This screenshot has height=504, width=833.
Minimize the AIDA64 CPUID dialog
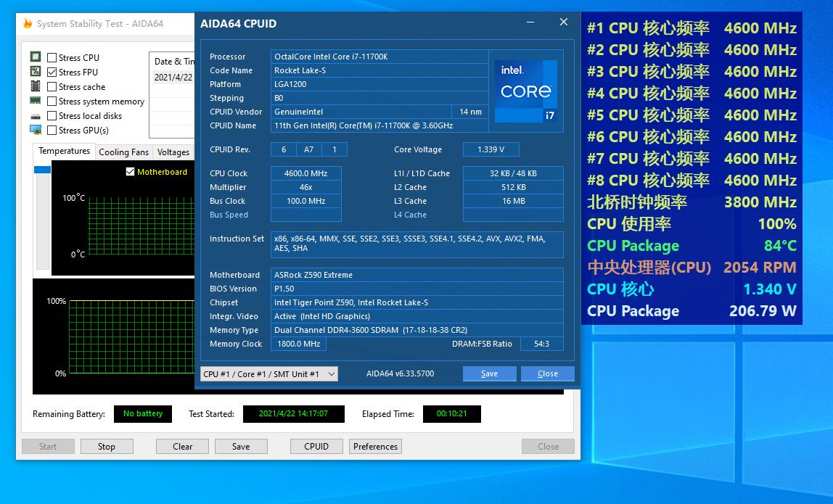coord(530,22)
